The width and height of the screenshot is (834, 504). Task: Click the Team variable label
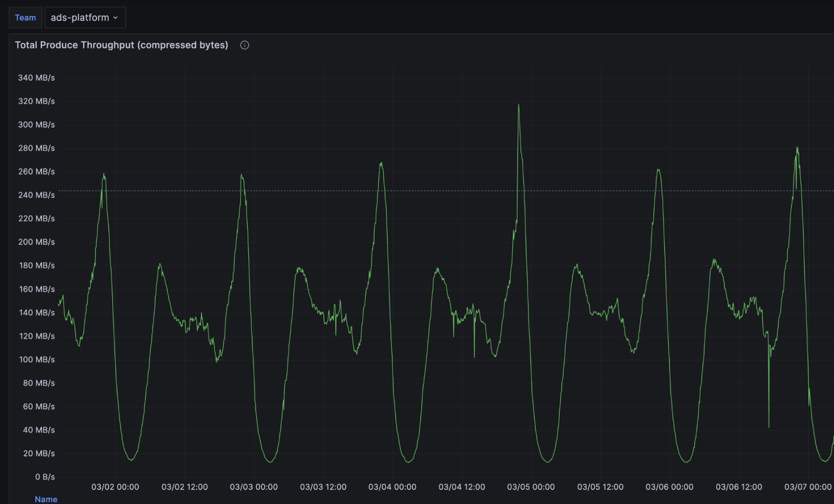tap(25, 18)
